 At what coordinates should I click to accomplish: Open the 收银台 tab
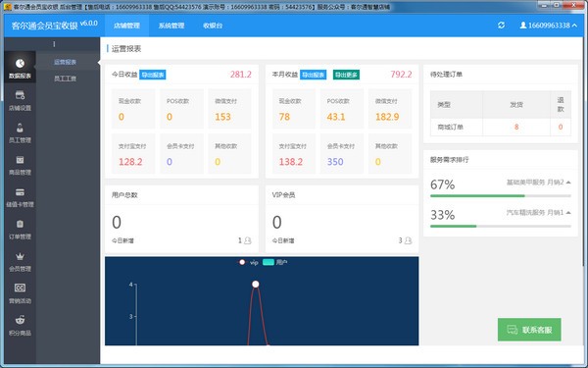click(x=213, y=26)
